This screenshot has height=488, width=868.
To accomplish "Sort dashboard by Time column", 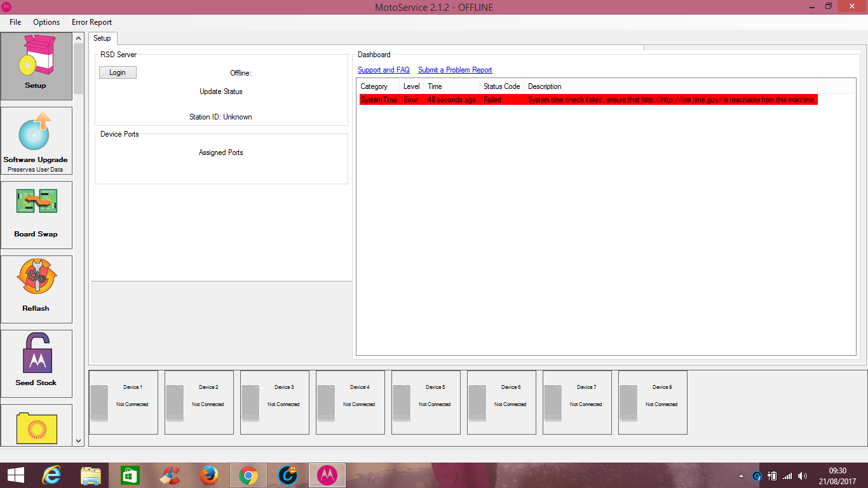I will (x=452, y=86).
